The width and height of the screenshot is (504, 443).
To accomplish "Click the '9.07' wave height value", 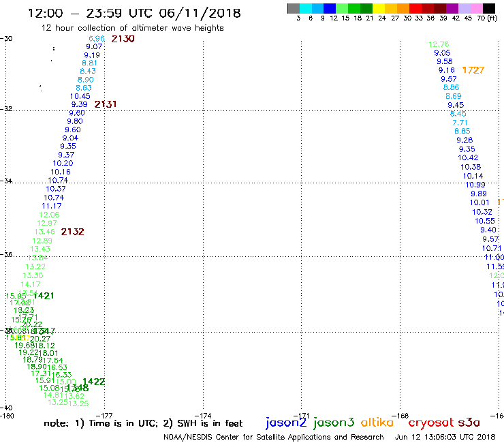I will point(94,46).
